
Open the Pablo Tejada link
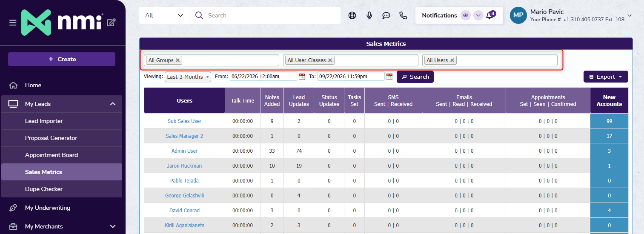184,181
